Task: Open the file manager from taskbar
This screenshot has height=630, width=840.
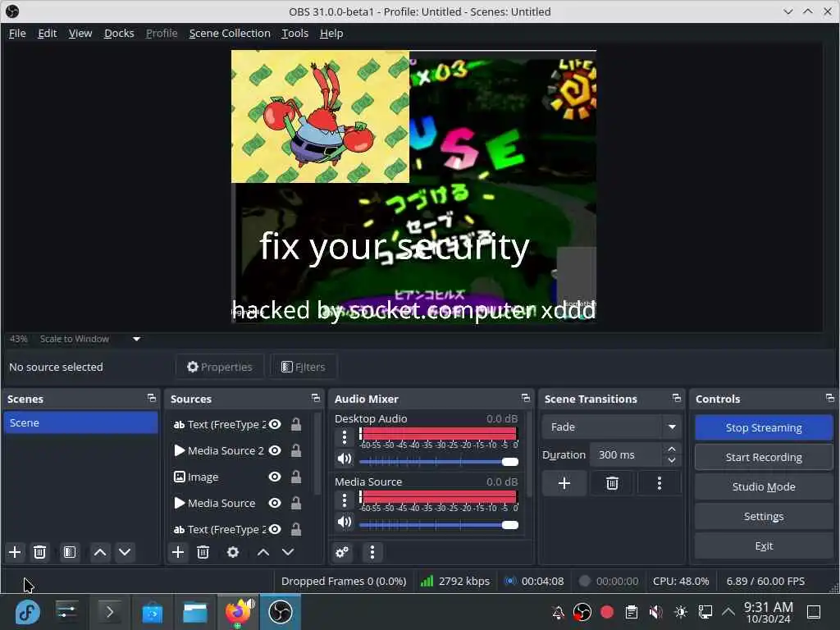Action: pos(195,612)
